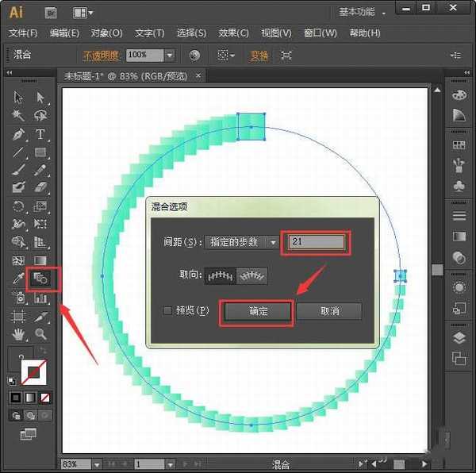Select the Eyedropper tool
The width and height of the screenshot is (476, 473).
(x=18, y=279)
